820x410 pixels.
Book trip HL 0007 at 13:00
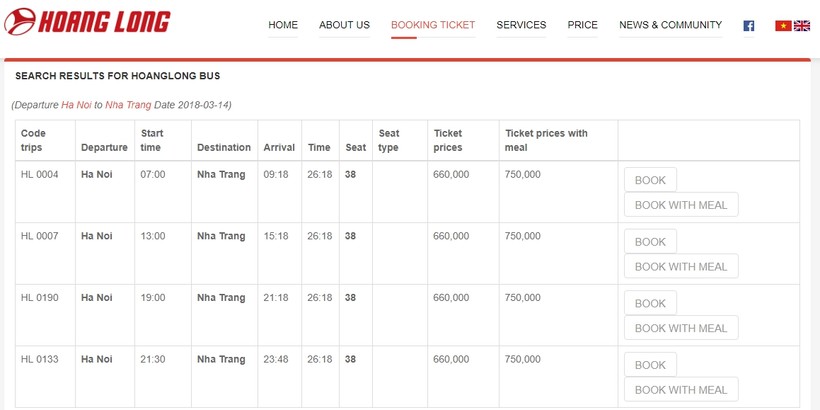pos(650,242)
